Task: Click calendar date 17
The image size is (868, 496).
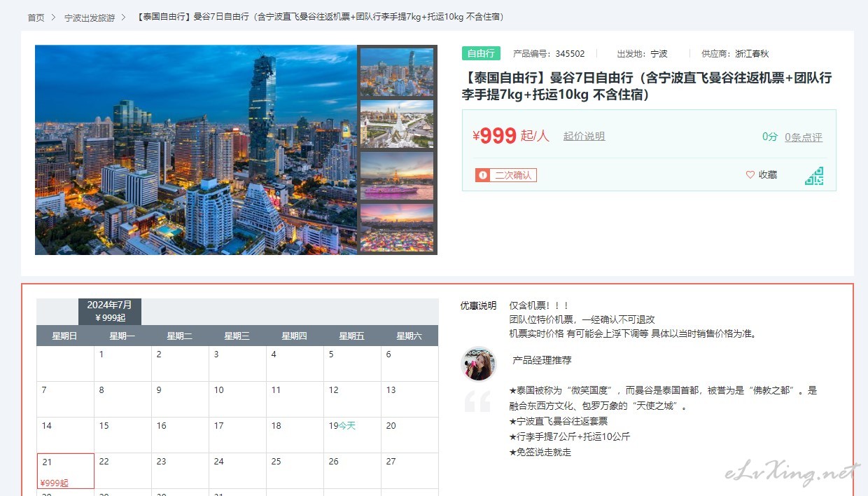Action: [x=237, y=435]
